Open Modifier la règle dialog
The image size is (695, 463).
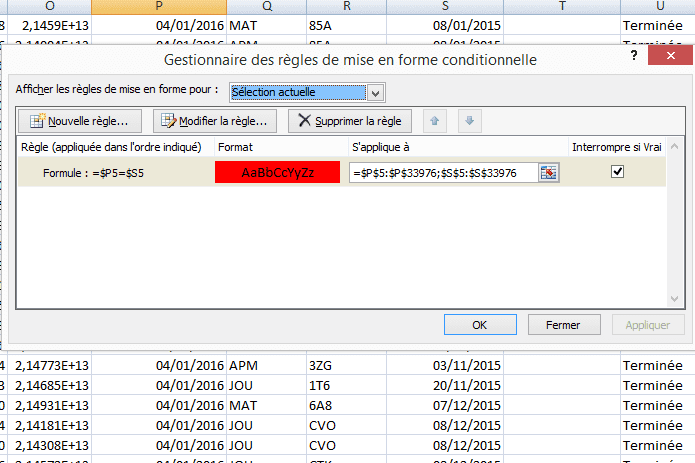(215, 121)
